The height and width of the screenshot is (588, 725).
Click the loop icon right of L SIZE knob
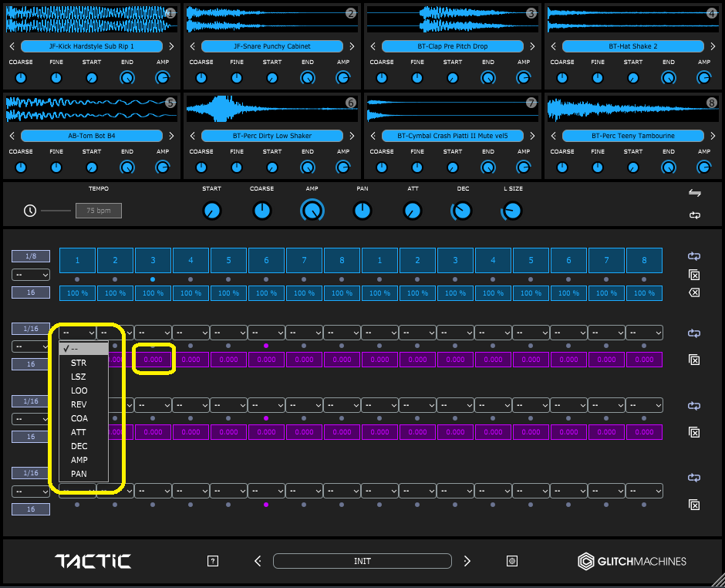(x=694, y=215)
